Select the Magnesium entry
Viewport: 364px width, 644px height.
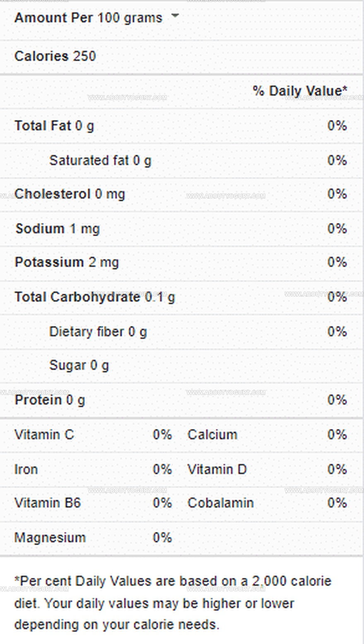(50, 538)
